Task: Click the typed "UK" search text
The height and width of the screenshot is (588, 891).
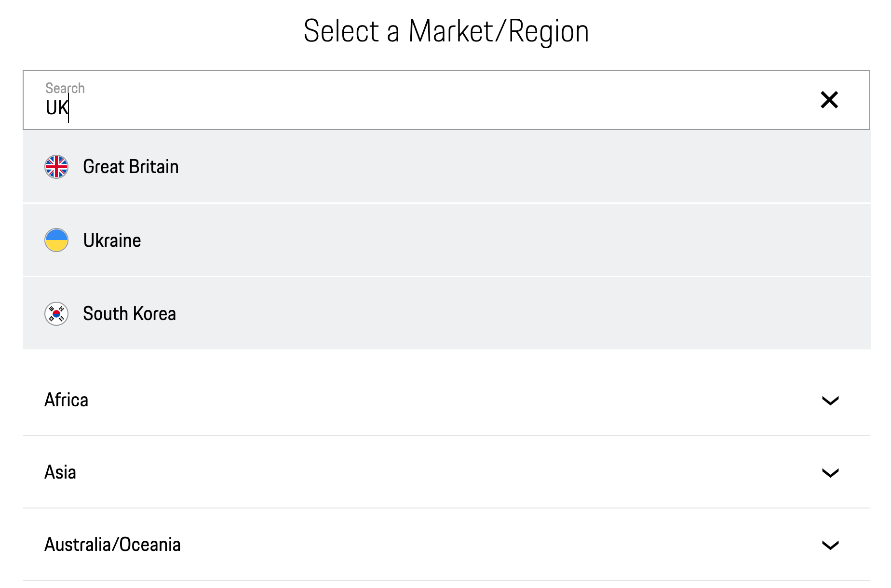Action: point(56,108)
